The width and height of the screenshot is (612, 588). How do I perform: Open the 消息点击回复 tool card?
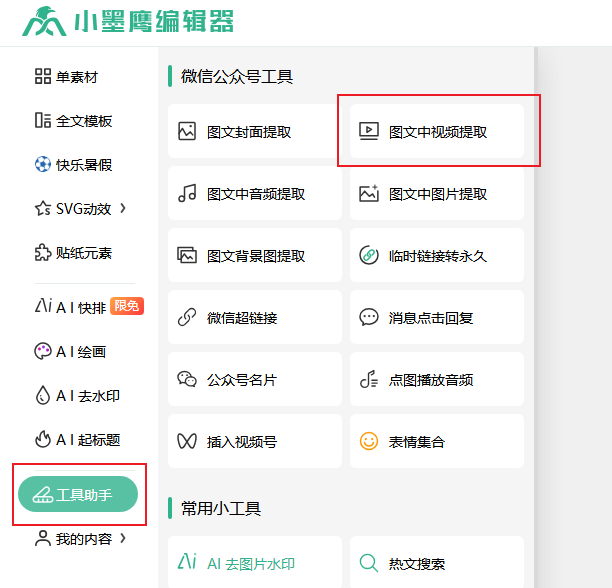pos(437,317)
